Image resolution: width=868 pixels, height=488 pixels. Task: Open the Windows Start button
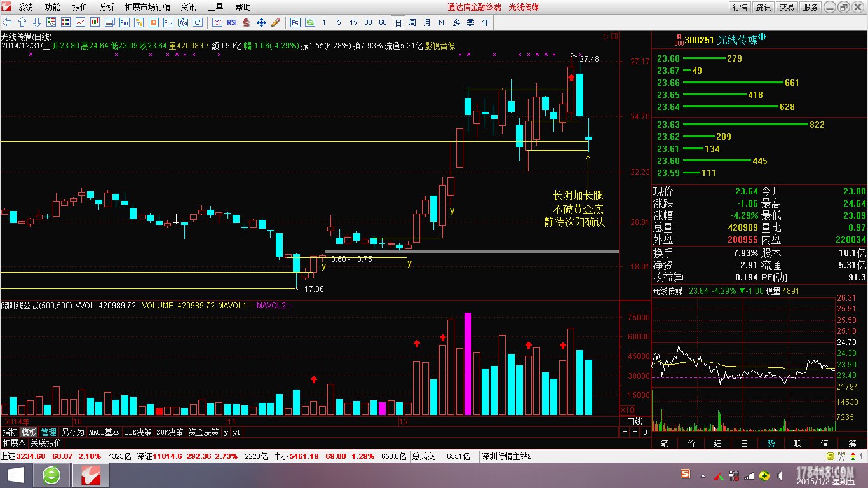point(15,475)
